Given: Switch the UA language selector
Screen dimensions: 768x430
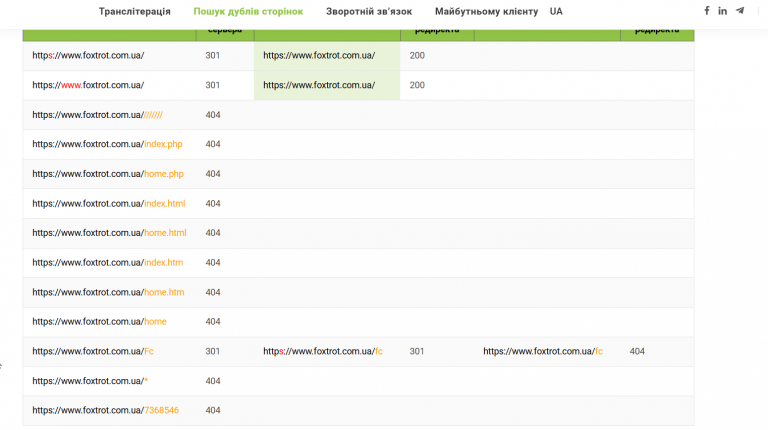Looking at the screenshot, I should click(556, 11).
